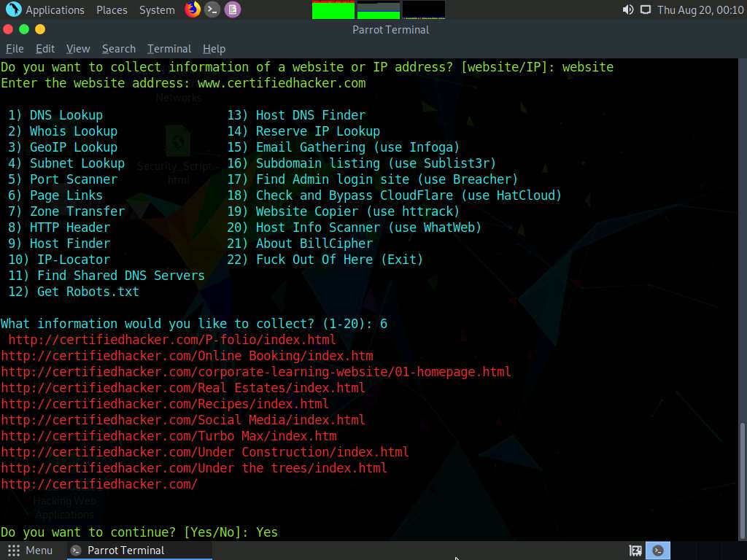Click the '3) GeoIP Lookup' line
Viewport: 747px width, 560px height.
click(63, 147)
